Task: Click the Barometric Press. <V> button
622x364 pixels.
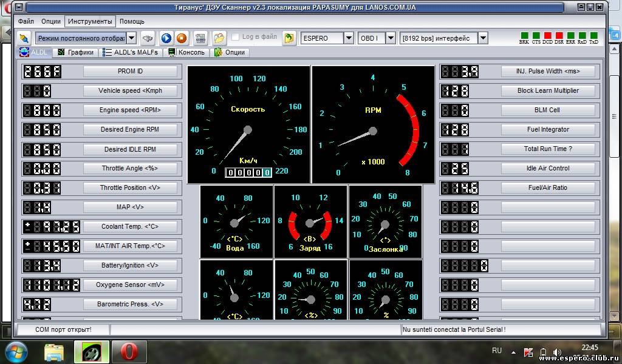Action: [130, 304]
